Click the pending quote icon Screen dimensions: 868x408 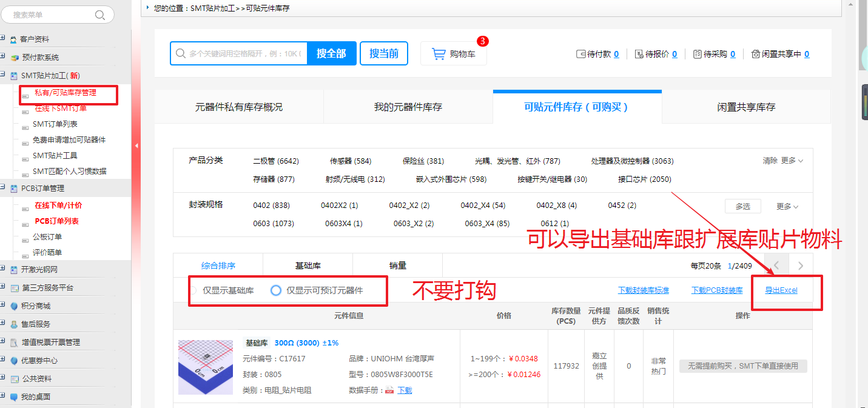(639, 54)
